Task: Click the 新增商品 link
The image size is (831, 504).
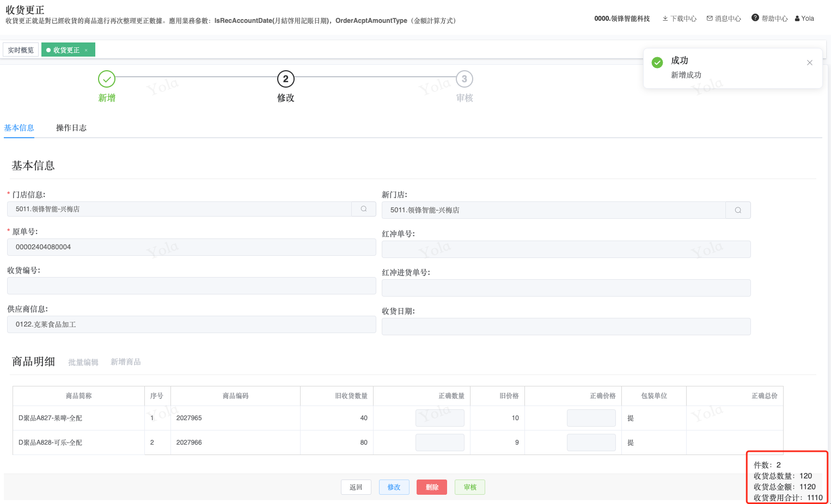Action: point(126,362)
